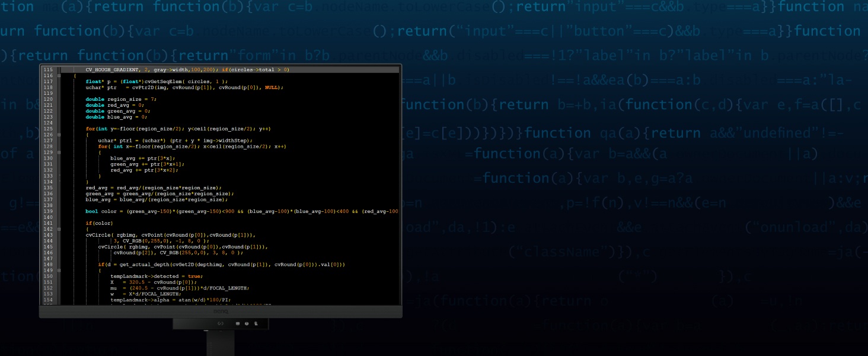This screenshot has height=356, width=868.
Task: Collapse the code block at line 116
Action: 59,76
